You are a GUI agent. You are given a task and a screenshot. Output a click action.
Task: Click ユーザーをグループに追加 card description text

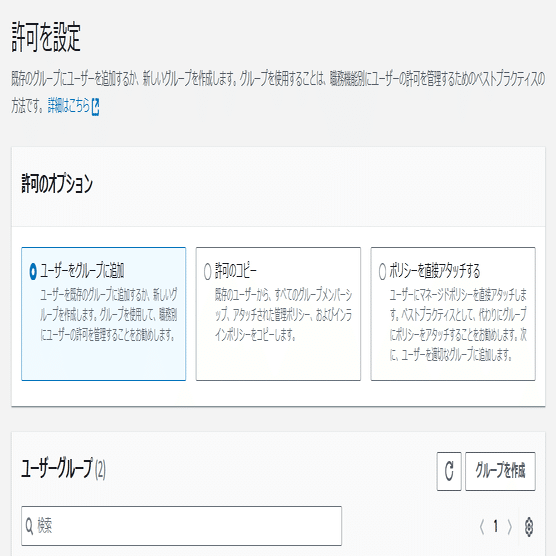tap(109, 315)
